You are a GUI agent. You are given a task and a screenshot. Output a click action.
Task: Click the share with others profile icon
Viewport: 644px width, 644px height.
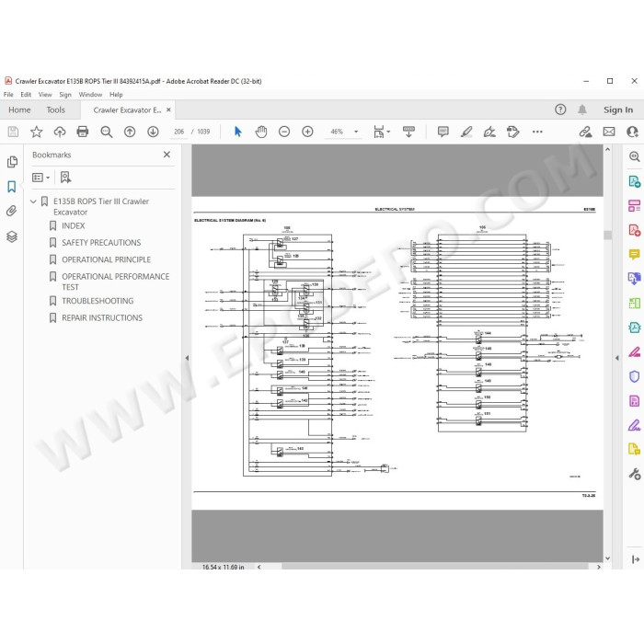pyautogui.click(x=632, y=132)
